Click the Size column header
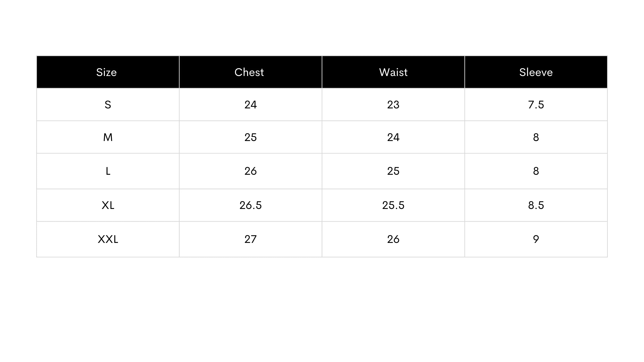Screen dimensions: 644x362 108,72
